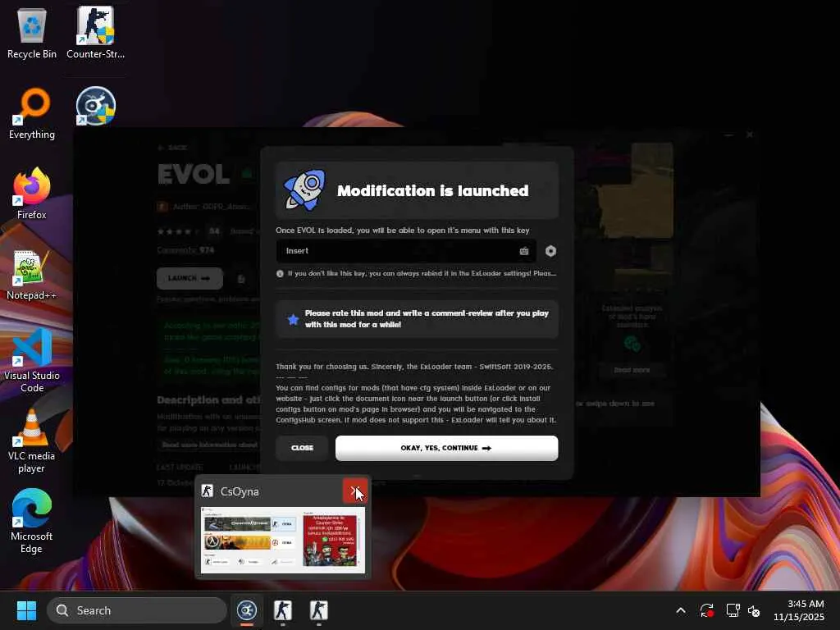Click the muted volume tray icon
840x630 pixels.
755,610
